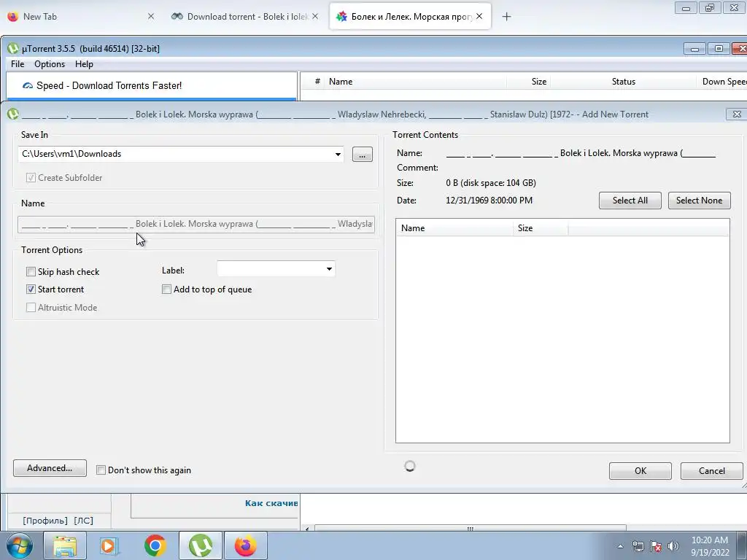Click uTorrent logo in Add New Torrent dialog

[13, 114]
